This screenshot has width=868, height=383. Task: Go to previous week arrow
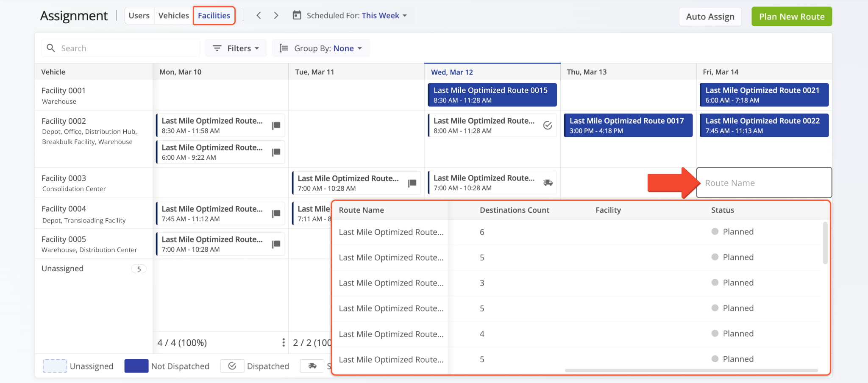point(259,16)
